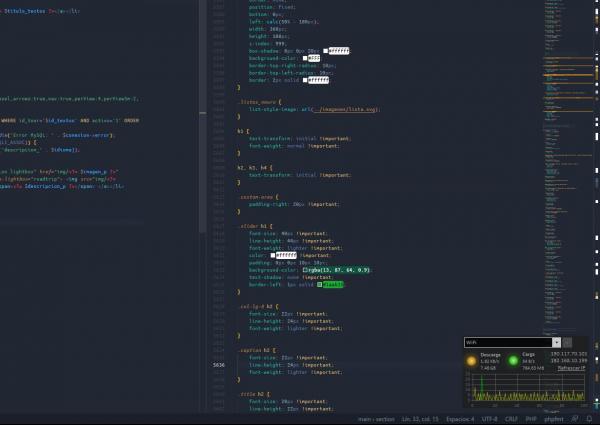
Task: Open the rgba background-color swatch
Action: point(305,270)
